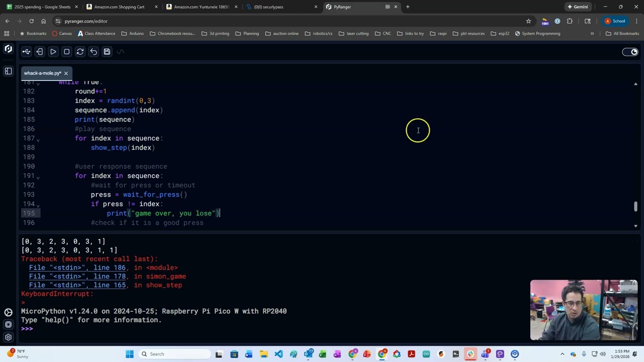The image size is (644, 362).
Task: Click the upper gear icon in the sidebar
Action: click(8, 312)
